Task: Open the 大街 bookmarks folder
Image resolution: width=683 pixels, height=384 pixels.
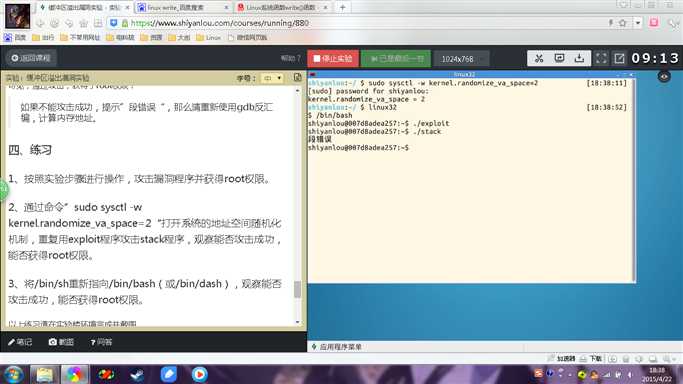Action: (x=179, y=37)
